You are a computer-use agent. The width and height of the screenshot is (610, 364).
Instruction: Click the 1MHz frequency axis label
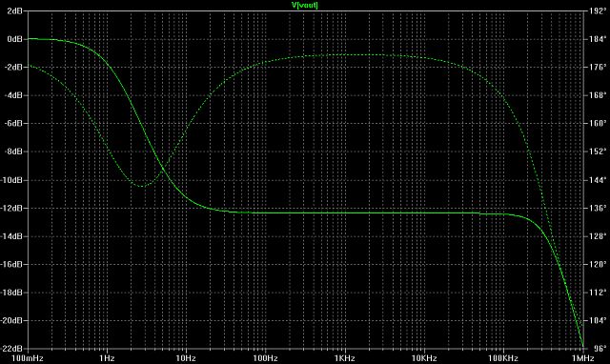(583, 358)
